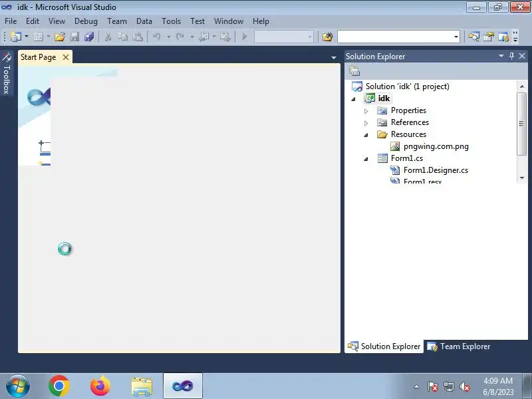Click the Open File folder icon

point(60,37)
